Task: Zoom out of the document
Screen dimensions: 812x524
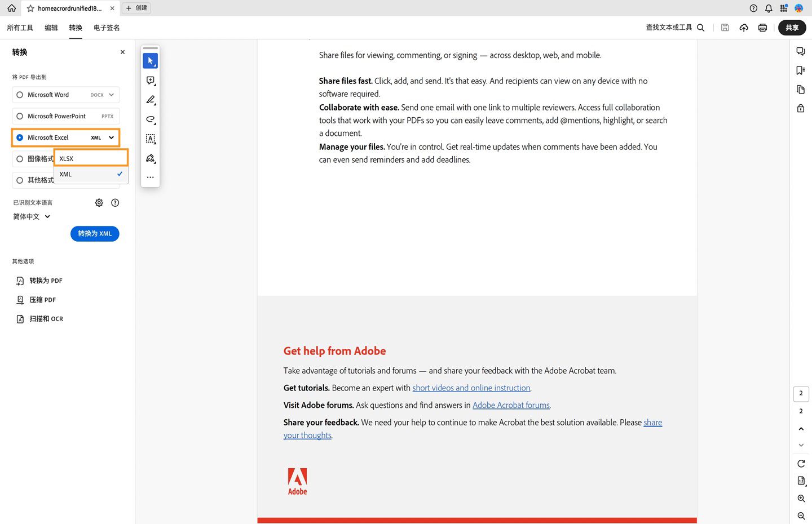Action: pos(801,516)
